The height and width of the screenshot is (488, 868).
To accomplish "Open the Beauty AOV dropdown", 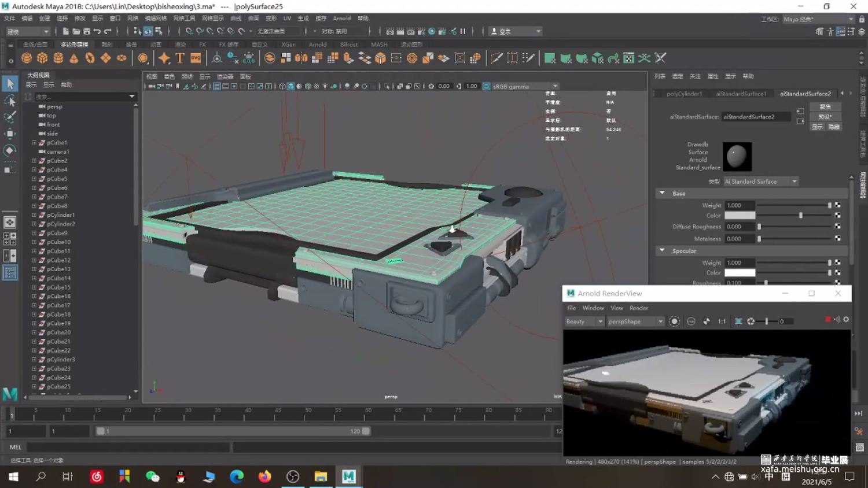I will 584,321.
